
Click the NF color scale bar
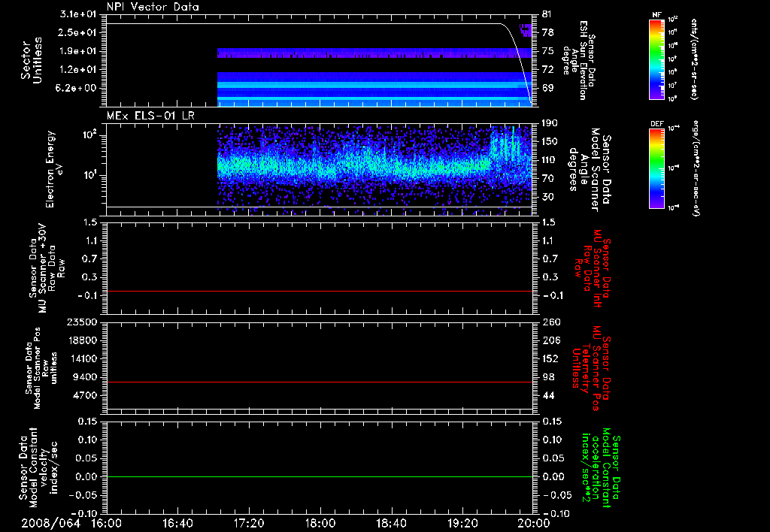(x=657, y=59)
